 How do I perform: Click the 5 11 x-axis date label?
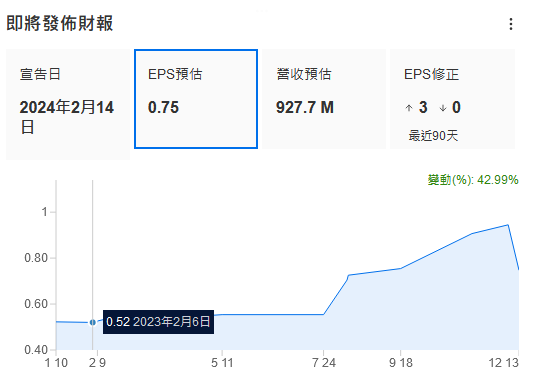(222, 363)
